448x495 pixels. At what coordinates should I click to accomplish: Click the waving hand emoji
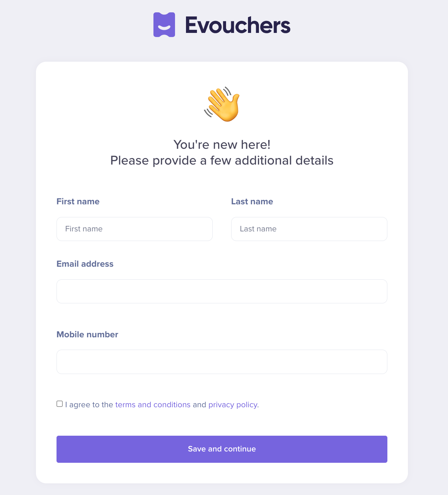coord(222,104)
